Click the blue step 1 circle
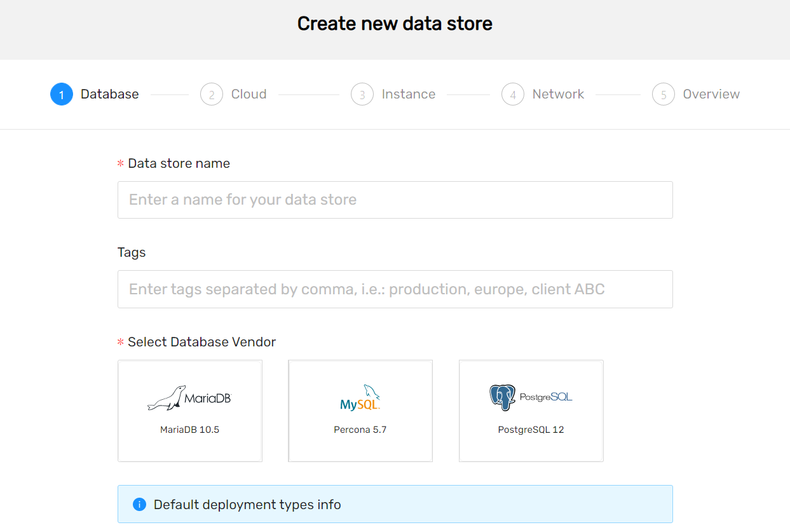790x532 pixels. pyautogui.click(x=61, y=93)
